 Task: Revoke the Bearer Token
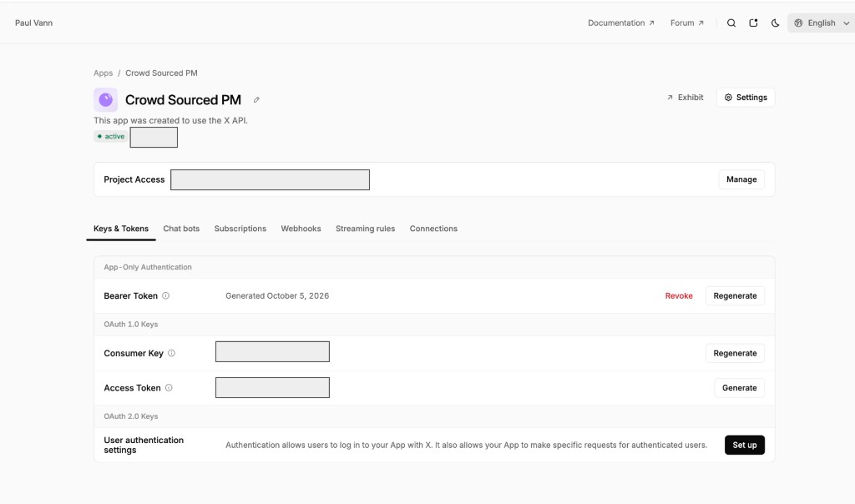coord(679,296)
